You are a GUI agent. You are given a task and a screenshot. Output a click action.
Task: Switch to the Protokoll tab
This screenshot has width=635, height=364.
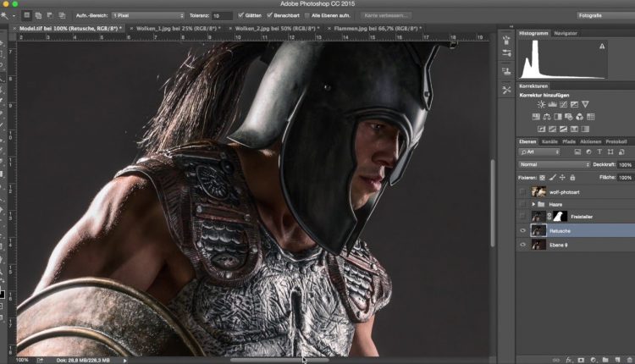616,141
